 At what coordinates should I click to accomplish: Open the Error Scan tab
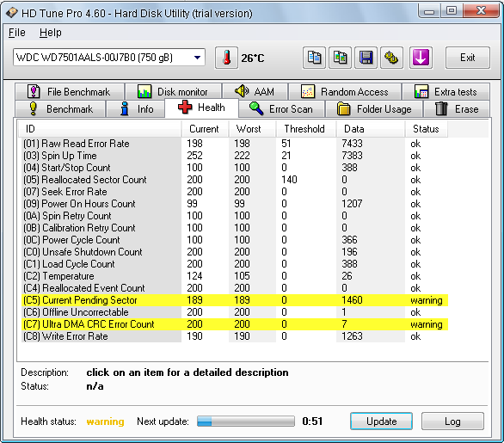click(x=282, y=108)
